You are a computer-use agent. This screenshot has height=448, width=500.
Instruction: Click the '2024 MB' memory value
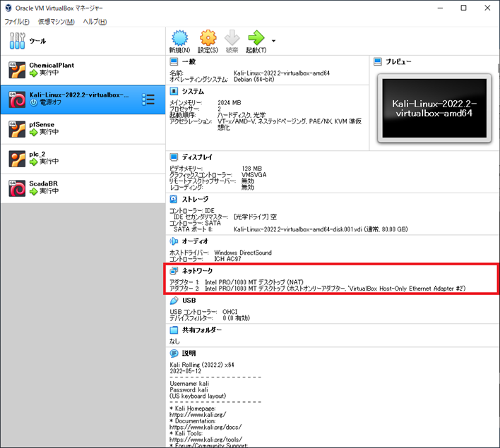[x=230, y=102]
